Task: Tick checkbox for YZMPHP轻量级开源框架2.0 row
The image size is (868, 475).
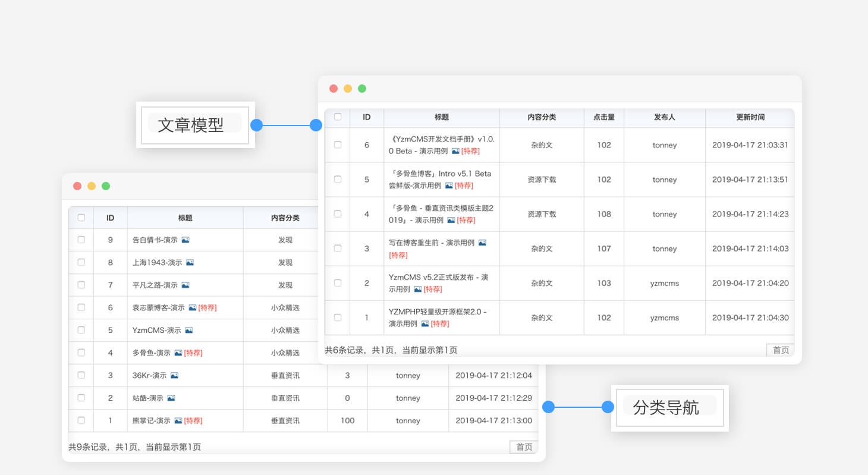Action: (x=338, y=317)
